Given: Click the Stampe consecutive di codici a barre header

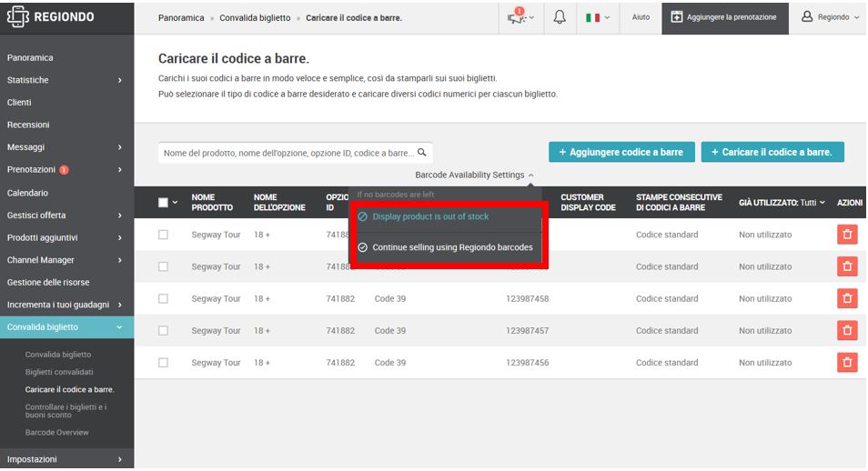Looking at the screenshot, I should pyautogui.click(x=679, y=203).
